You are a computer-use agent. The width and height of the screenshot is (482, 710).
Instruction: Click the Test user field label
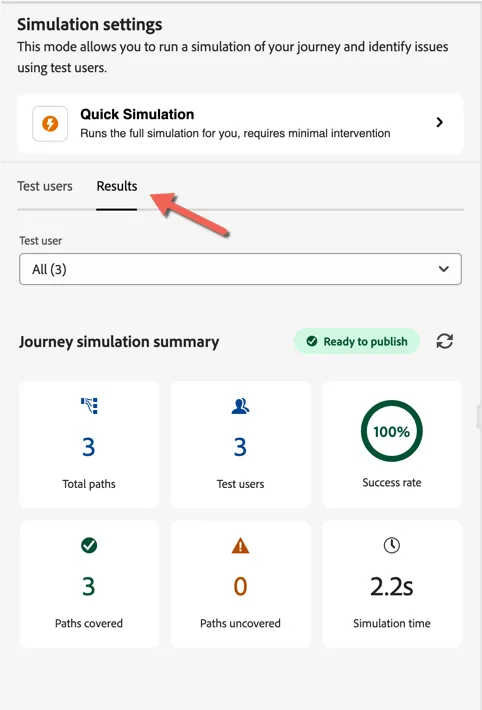(40, 241)
